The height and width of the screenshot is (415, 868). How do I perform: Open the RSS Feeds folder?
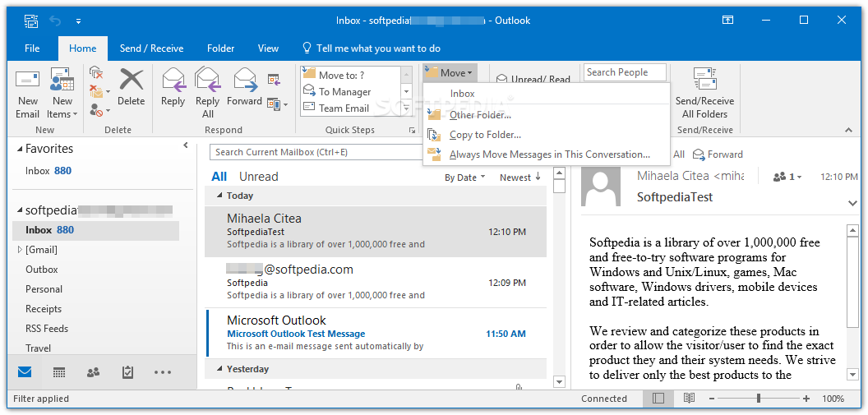click(x=47, y=329)
